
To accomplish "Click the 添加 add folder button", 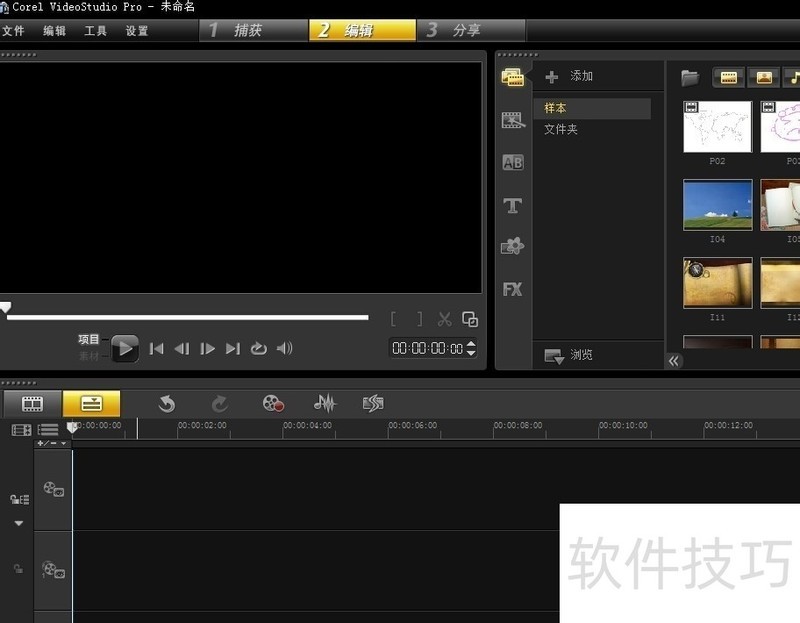I will tap(570, 76).
